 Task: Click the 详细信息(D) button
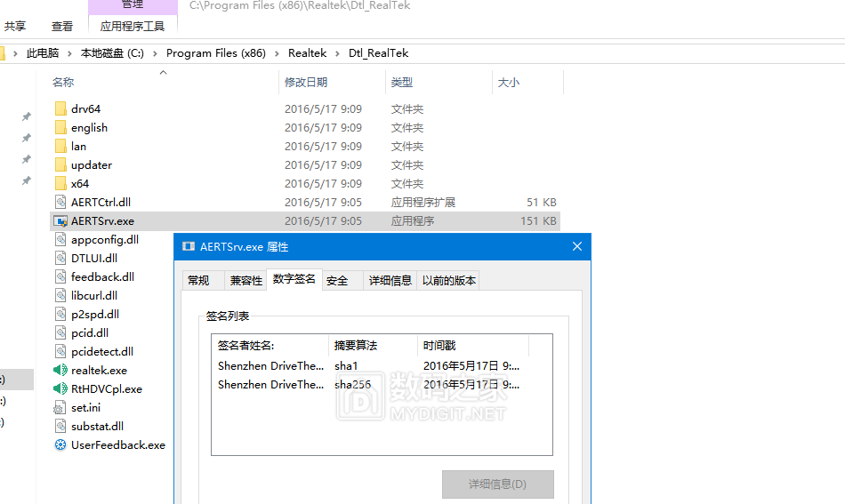(x=497, y=484)
